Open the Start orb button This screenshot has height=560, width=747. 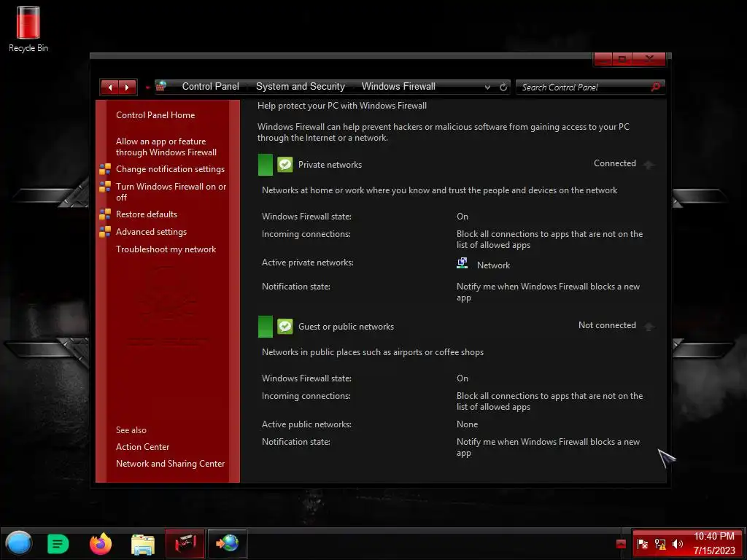click(18, 543)
